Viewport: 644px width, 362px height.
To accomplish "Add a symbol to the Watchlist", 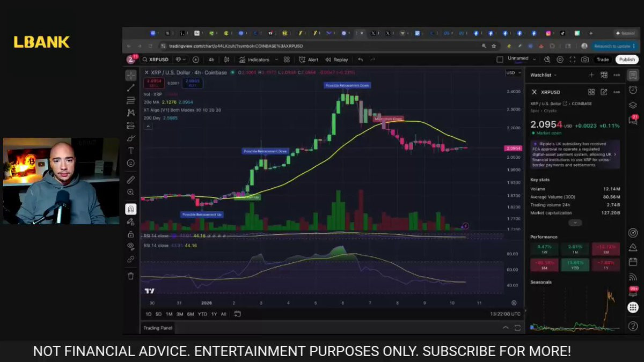I will click(591, 75).
